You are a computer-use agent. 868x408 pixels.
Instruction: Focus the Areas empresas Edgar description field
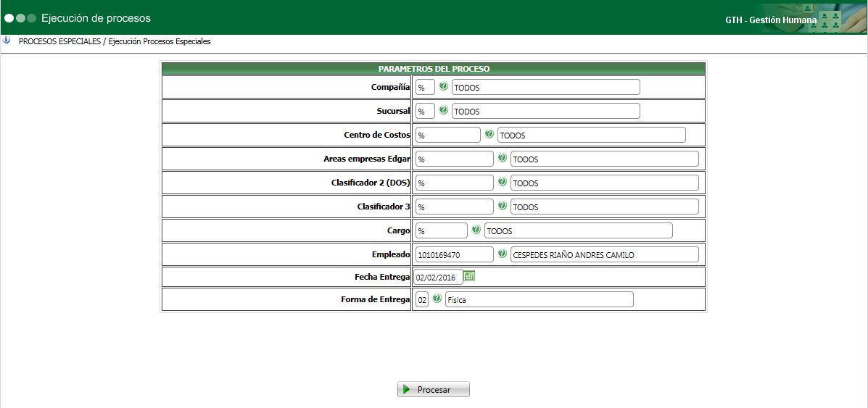pos(605,159)
